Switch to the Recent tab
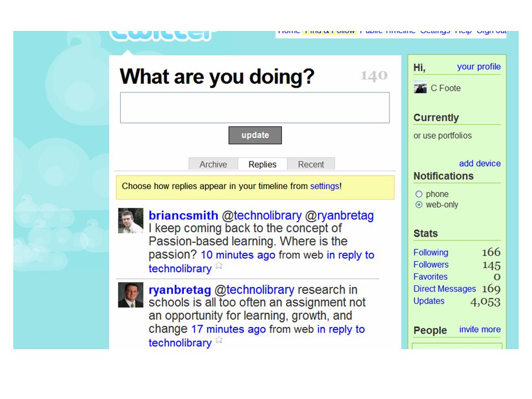The height and width of the screenshot is (399, 532). pos(311,164)
